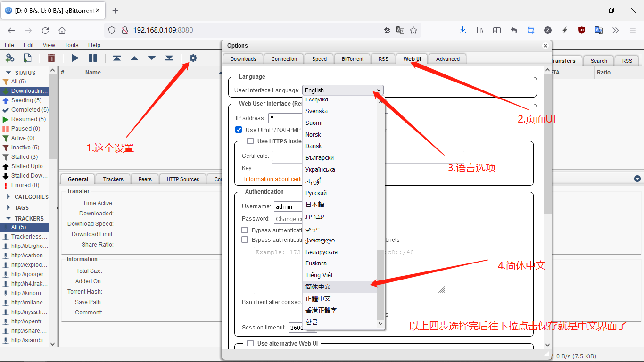Open the User Interface Language dropdown
Screen dimensions: 644x362
[x=343, y=90]
